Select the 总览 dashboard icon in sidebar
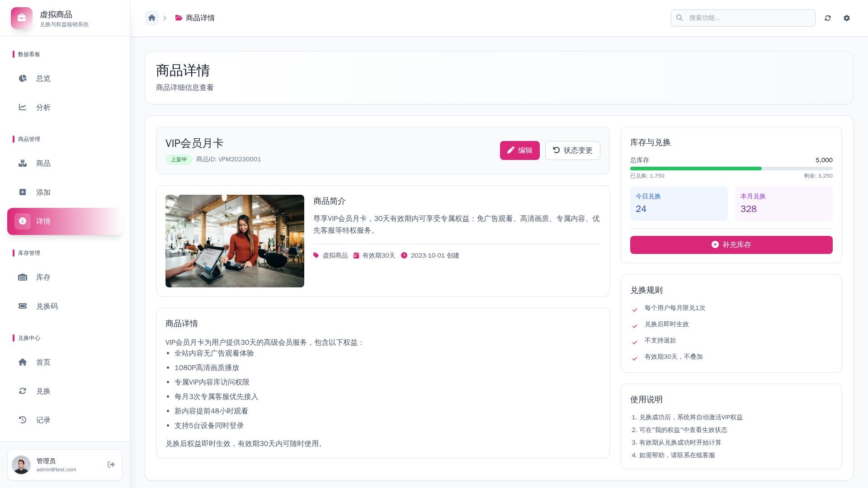The height and width of the screenshot is (488, 868). (x=23, y=78)
